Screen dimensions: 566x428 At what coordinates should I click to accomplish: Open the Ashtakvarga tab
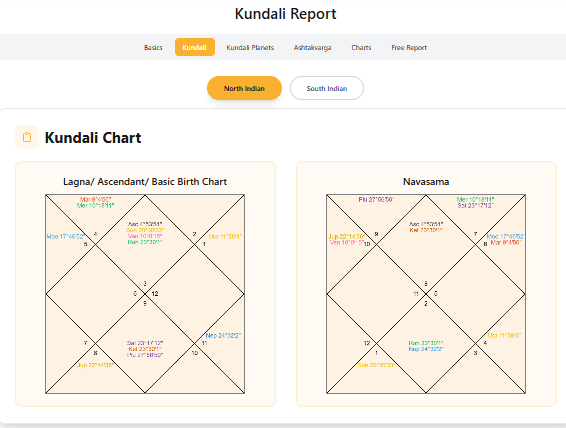click(x=312, y=47)
